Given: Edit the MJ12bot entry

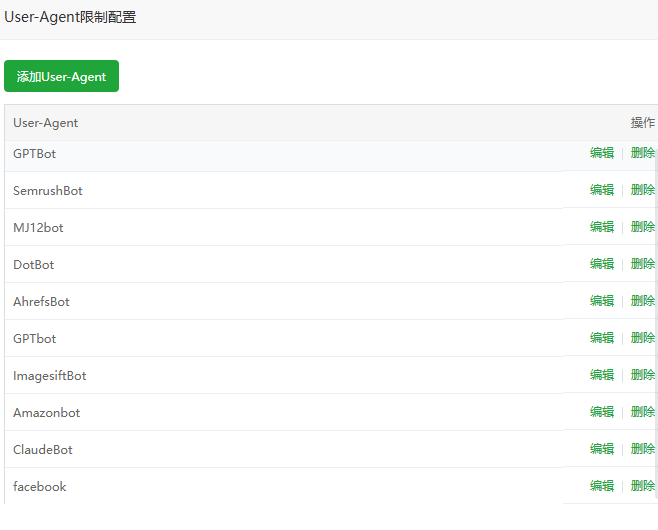Looking at the screenshot, I should [x=602, y=227].
